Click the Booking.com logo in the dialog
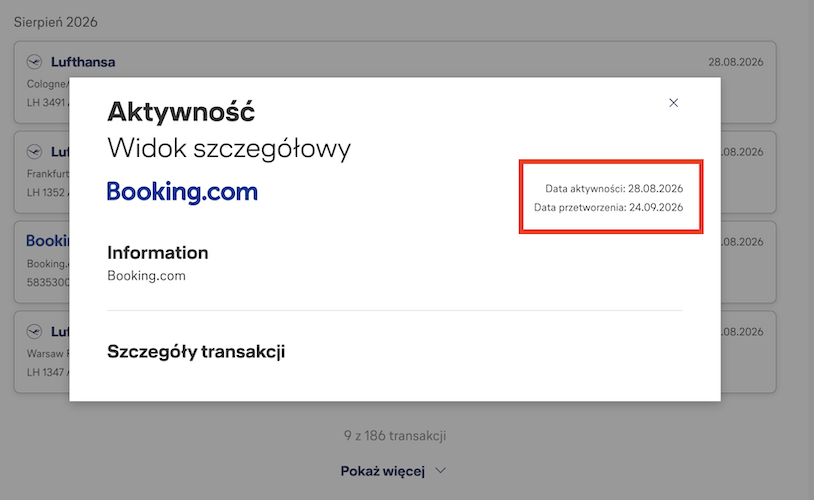Image resolution: width=814 pixels, height=500 pixels. tap(182, 192)
